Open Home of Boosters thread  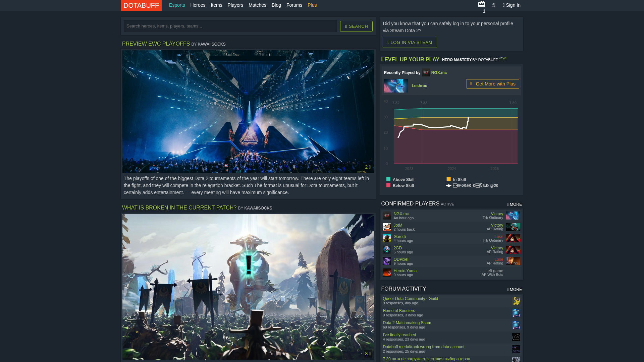tap(399, 311)
